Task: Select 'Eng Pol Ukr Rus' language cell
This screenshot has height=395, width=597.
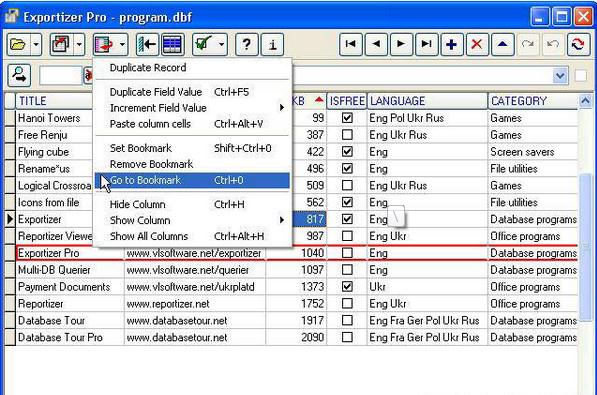Action: click(427, 118)
